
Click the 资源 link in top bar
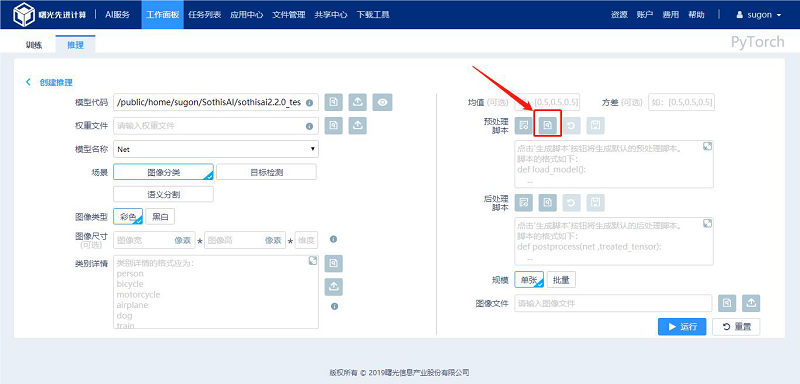pos(619,15)
